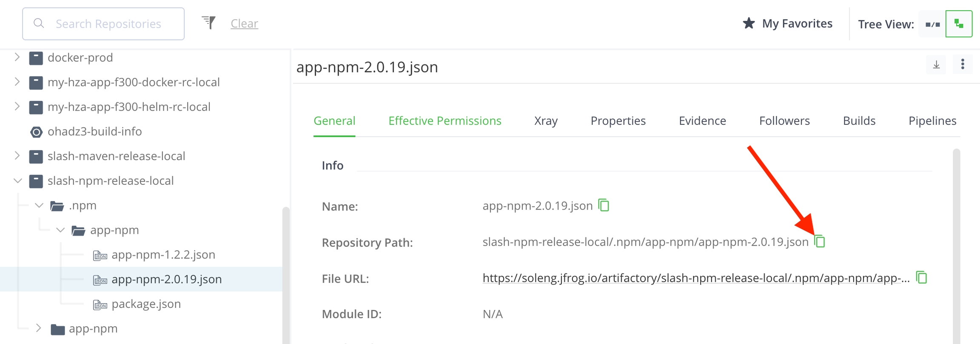Focus the Search Repositories field
Screen dimensions: 980x344
108,24
